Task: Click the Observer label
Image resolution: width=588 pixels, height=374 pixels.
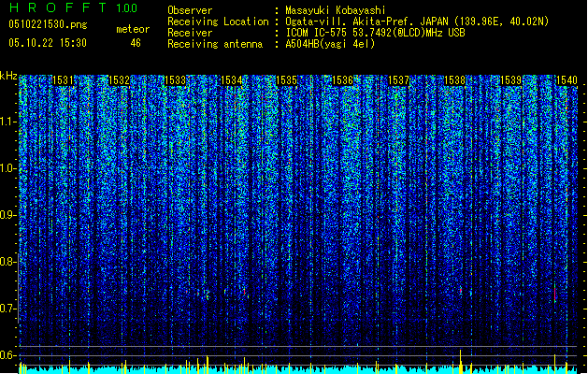Action: coord(190,10)
